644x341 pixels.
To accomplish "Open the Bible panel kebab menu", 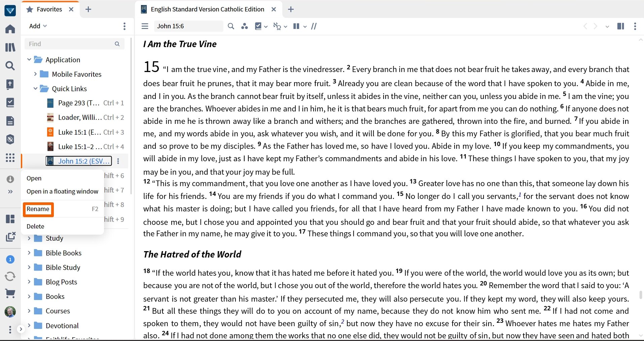I will [635, 26].
